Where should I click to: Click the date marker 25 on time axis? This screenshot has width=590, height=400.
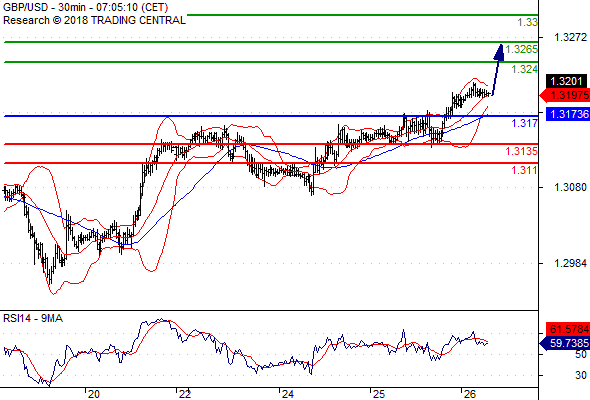[379, 394]
